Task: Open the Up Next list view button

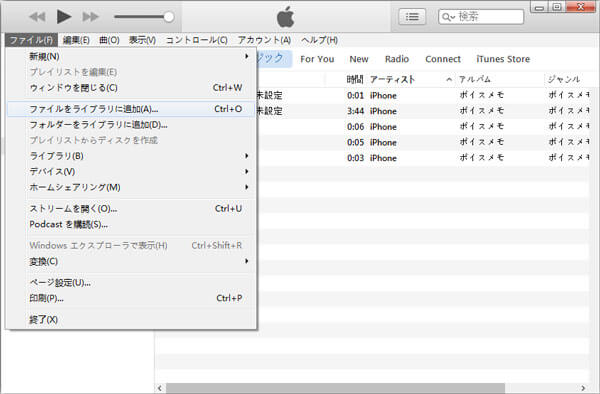Action: (412, 16)
